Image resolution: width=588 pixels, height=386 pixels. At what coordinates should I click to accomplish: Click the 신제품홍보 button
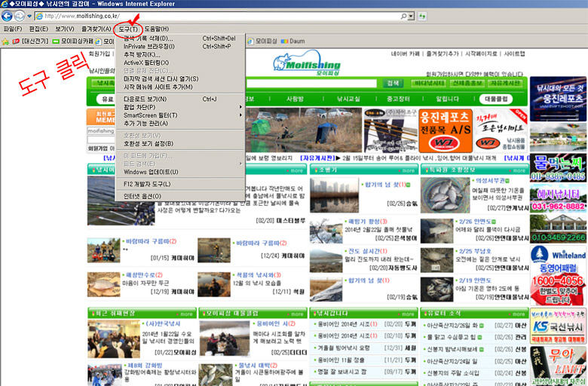(467, 83)
